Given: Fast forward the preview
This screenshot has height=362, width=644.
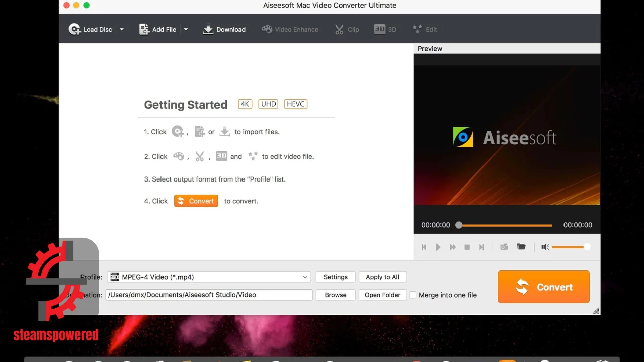Looking at the screenshot, I should pos(453,247).
